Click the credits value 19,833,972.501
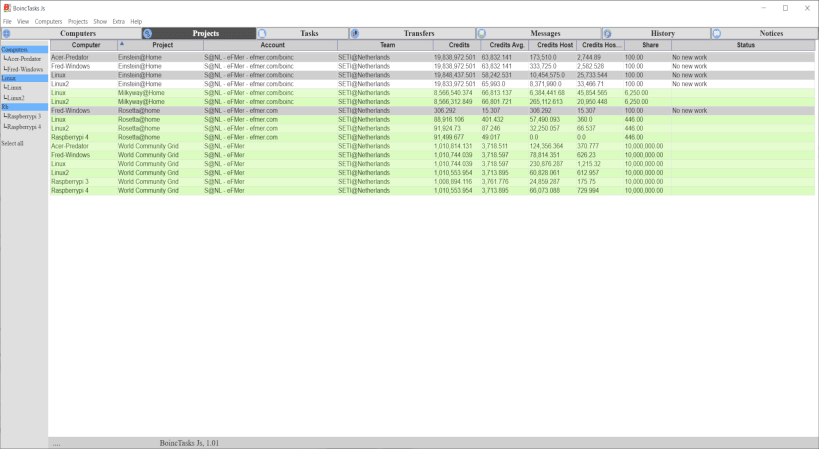Screen dimensions: 819x449 [455, 84]
